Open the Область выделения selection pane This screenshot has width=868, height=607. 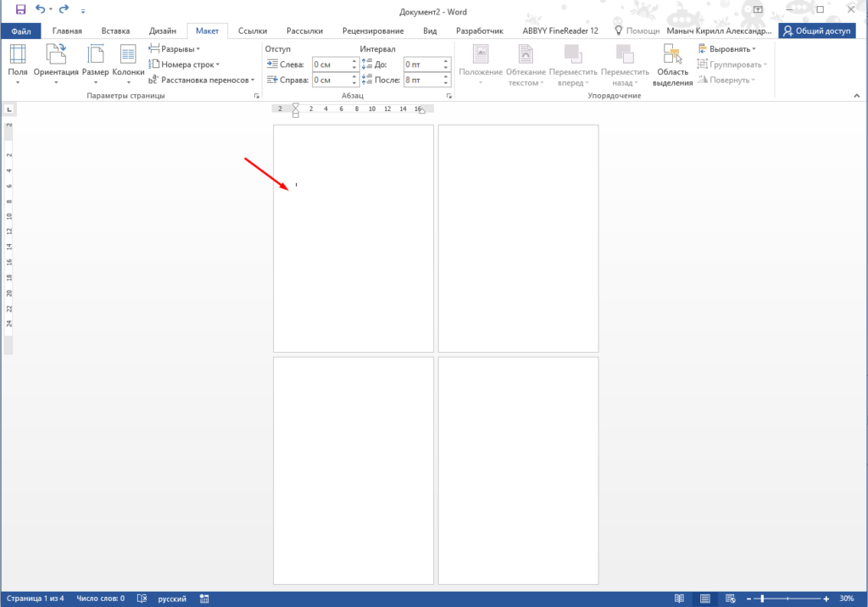672,64
